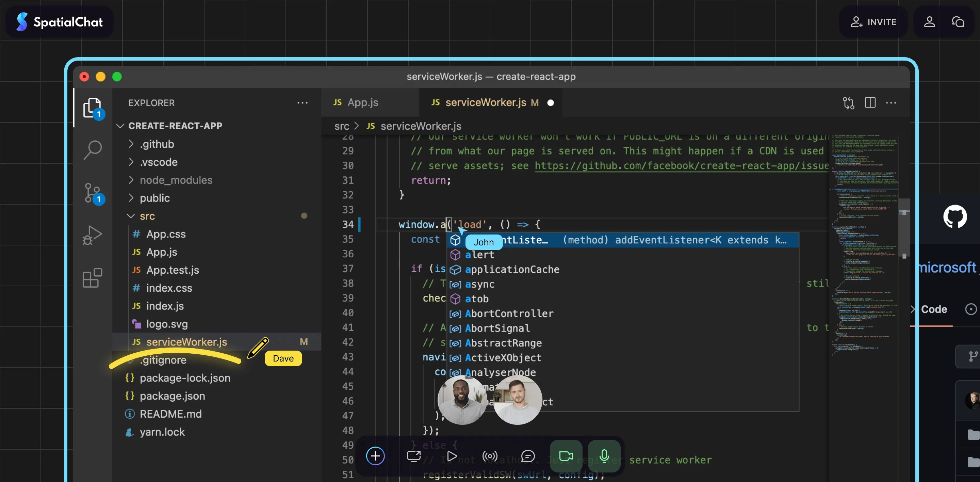Screen dimensions: 980x482
Task: Open the Search panel in the activity bar
Action: 93,150
